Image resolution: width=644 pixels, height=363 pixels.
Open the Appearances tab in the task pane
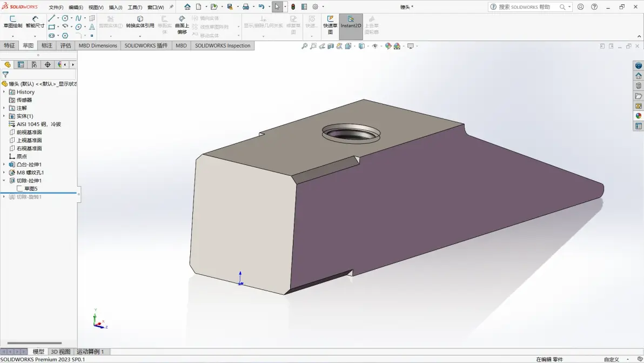point(638,116)
